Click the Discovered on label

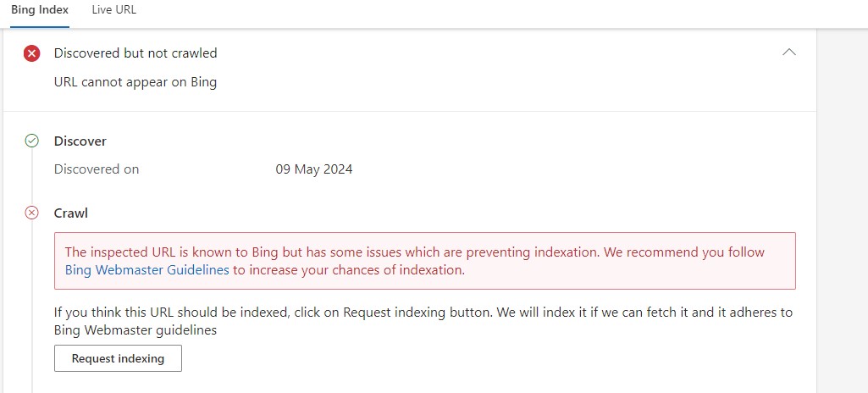97,169
